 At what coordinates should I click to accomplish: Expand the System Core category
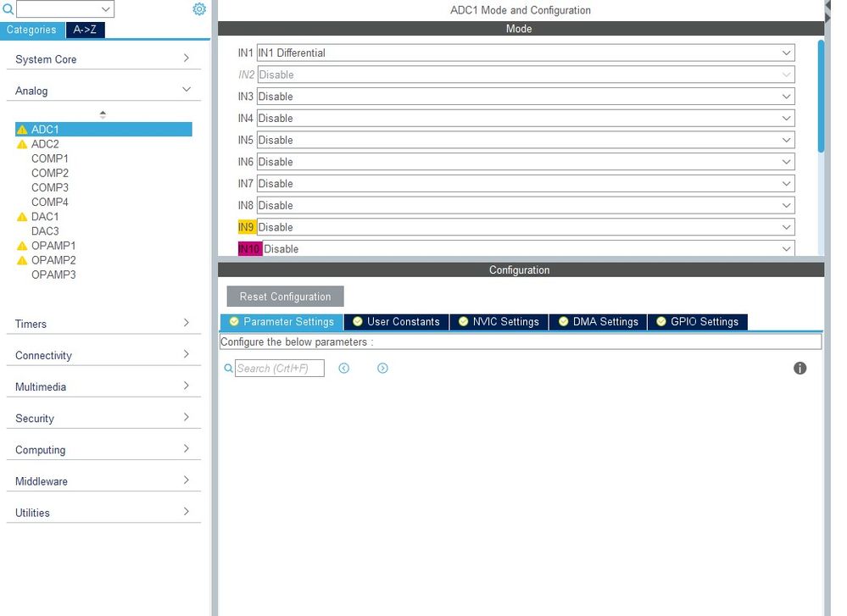[103, 58]
